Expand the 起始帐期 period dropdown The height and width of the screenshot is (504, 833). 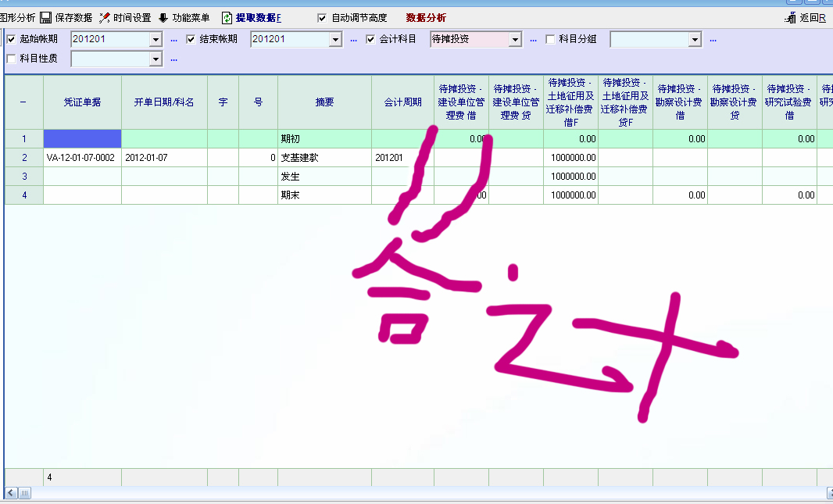click(x=156, y=39)
